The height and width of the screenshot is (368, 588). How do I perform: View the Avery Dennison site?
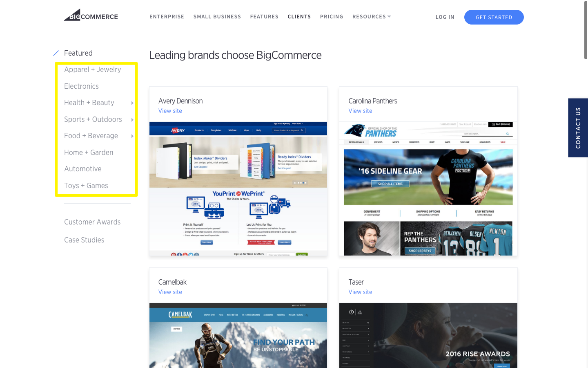pyautogui.click(x=170, y=110)
